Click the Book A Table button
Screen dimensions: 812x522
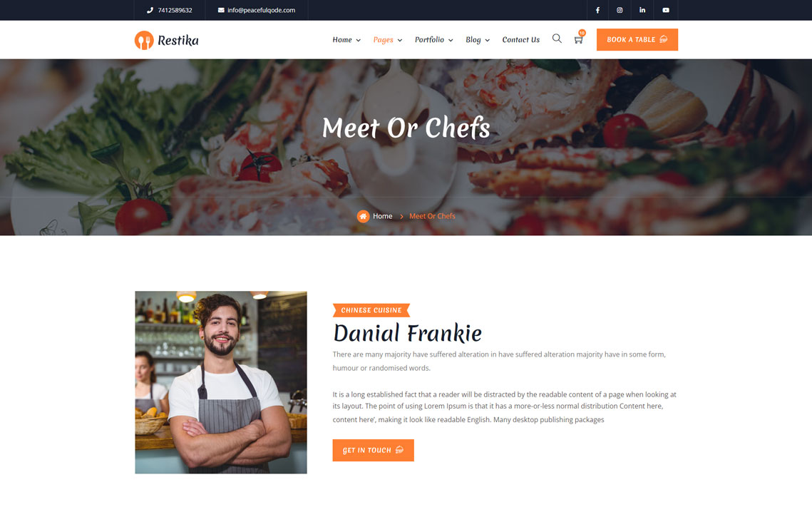coord(637,39)
